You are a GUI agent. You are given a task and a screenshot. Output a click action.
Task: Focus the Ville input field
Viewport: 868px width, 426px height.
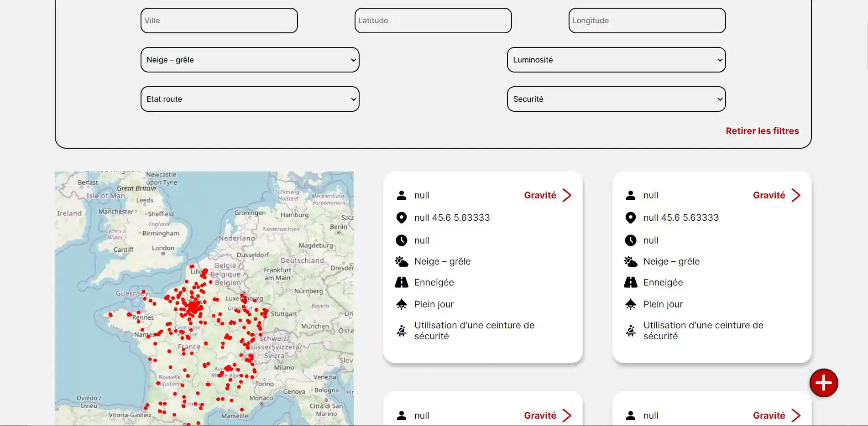click(219, 21)
